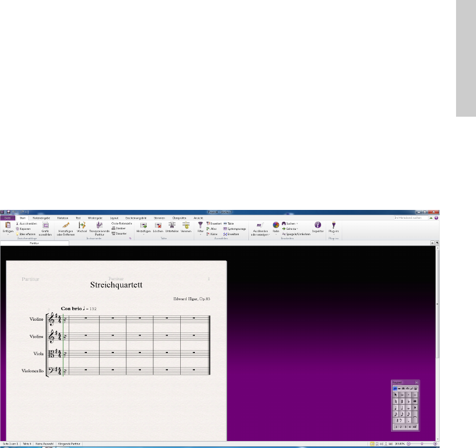Open the Gehe zu dropdown
This screenshot has width=476, height=448.
pos(290,229)
